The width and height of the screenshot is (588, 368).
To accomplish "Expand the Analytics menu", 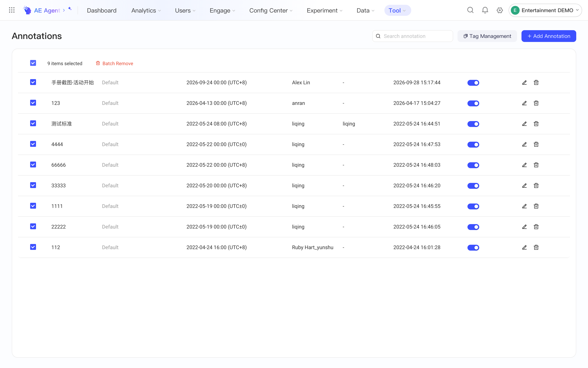I will pyautogui.click(x=146, y=10).
